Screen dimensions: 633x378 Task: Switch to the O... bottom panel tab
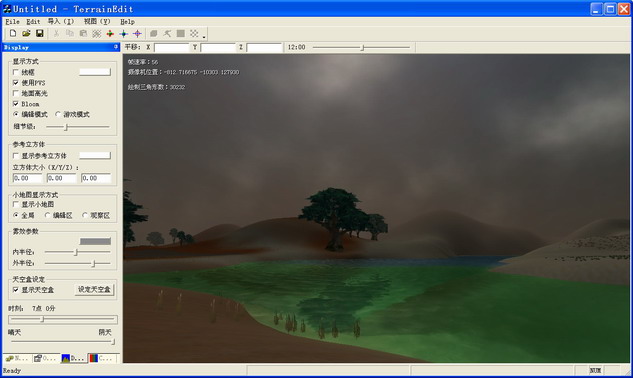pos(45,358)
